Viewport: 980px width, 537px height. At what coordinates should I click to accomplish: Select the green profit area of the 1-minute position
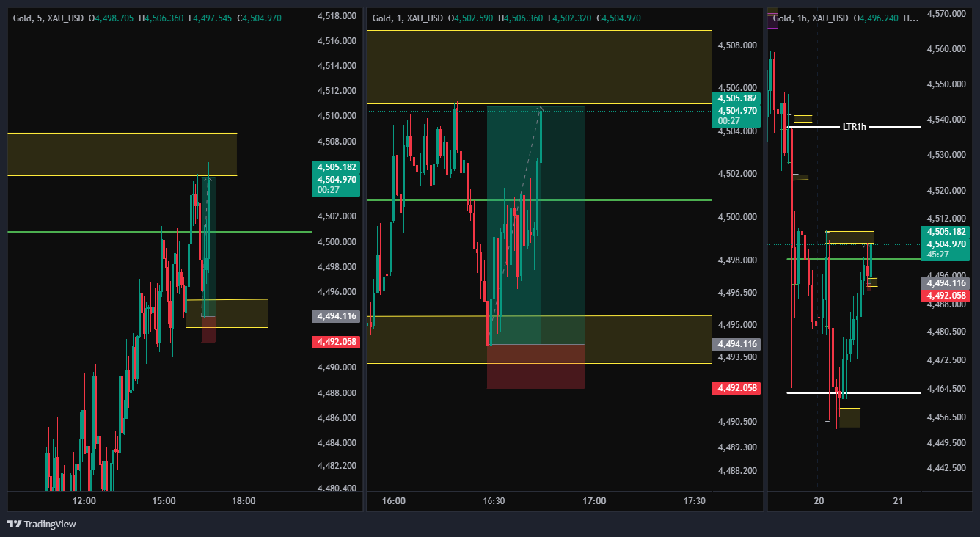(x=535, y=225)
